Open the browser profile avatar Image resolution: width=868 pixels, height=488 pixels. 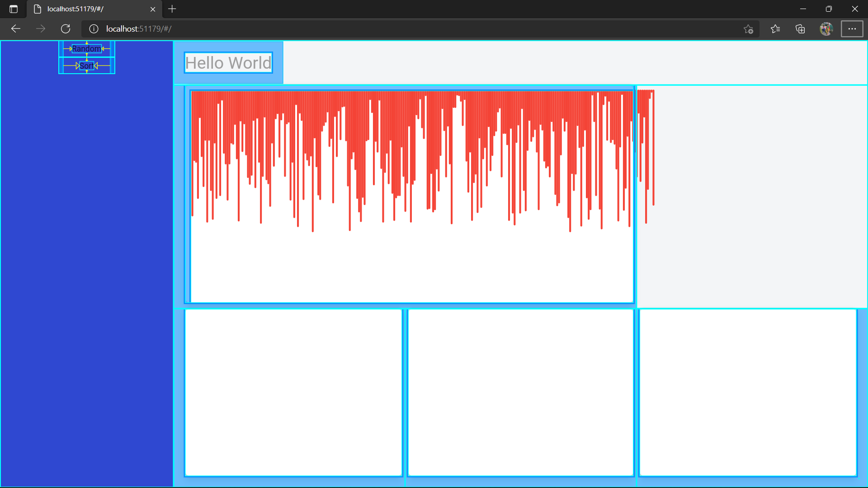point(826,29)
